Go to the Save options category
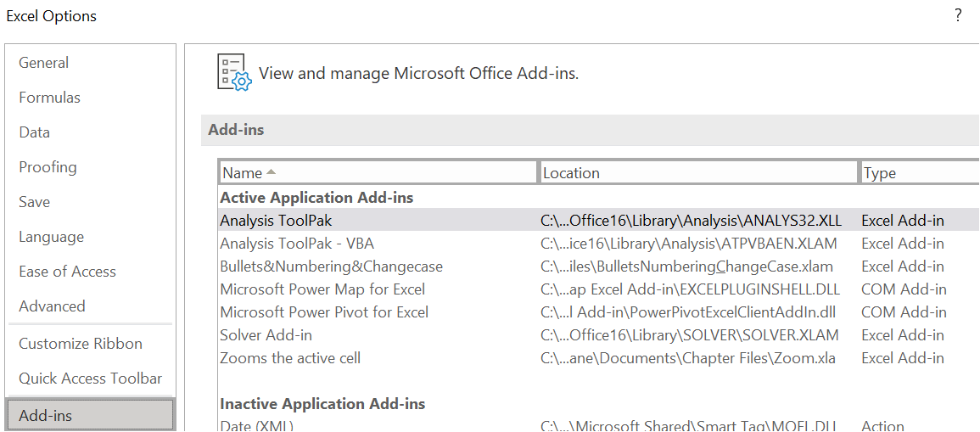The image size is (980, 432). tap(35, 202)
